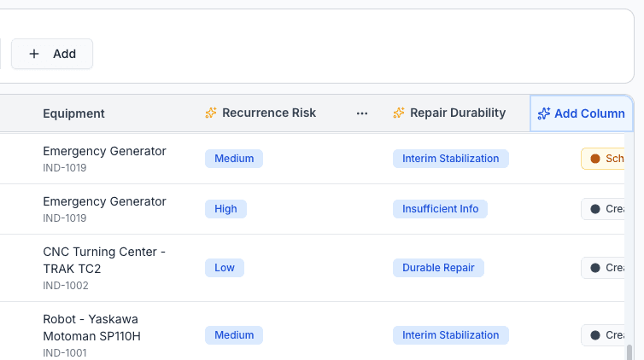Open the Robot - Yaskawa Motoman SP110H equipment
Image resolution: width=644 pixels, height=360 pixels.
[92, 328]
